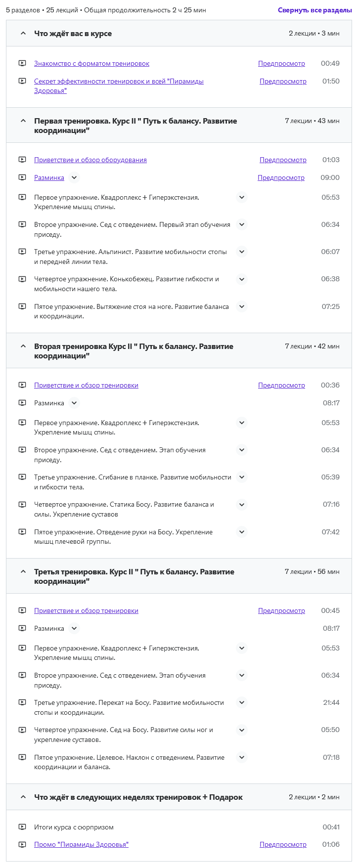Expand details for «Пятое упражнение. Целевое. Наклон с отведением»

coord(242,757)
